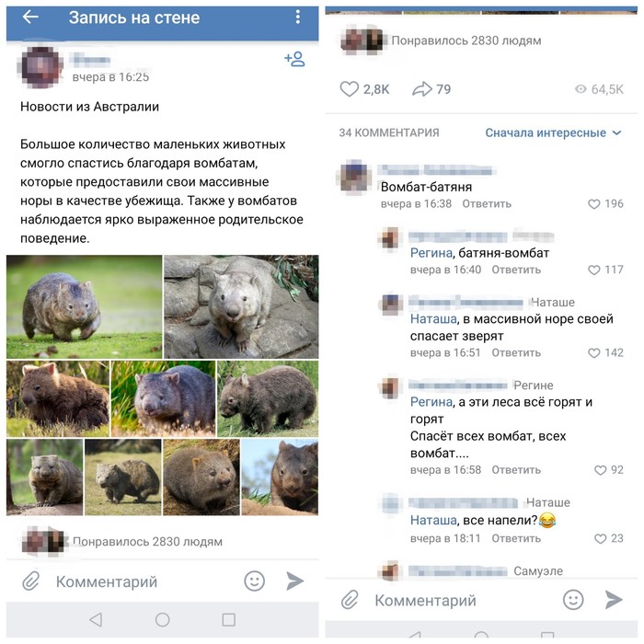Image resolution: width=644 pixels, height=644 pixels.
Task: Click the Регина mention in батяня-вомбат reply
Action: [x=431, y=253]
